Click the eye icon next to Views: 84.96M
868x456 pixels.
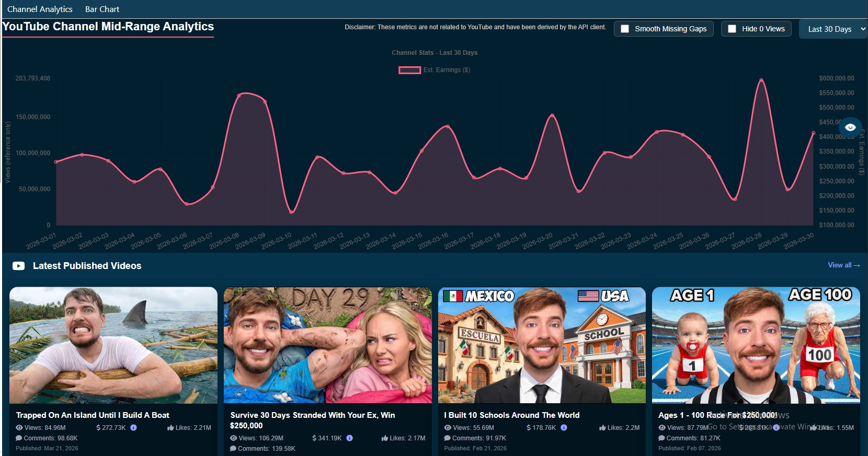click(19, 428)
